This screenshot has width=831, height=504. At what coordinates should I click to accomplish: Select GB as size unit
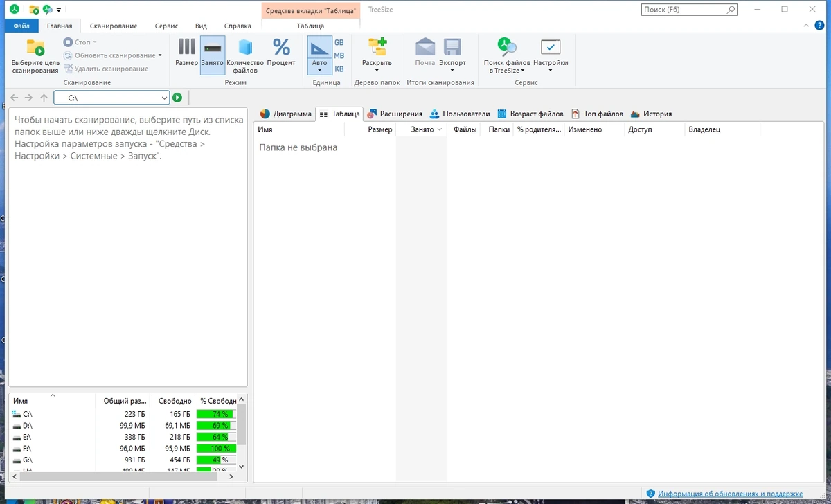pos(339,42)
